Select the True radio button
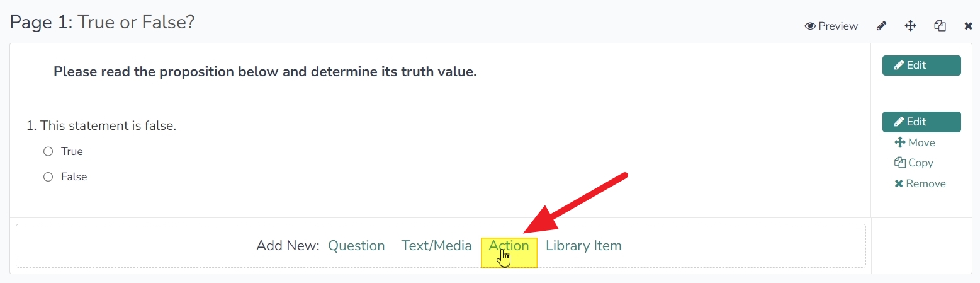This screenshot has width=980, height=283. click(x=48, y=151)
